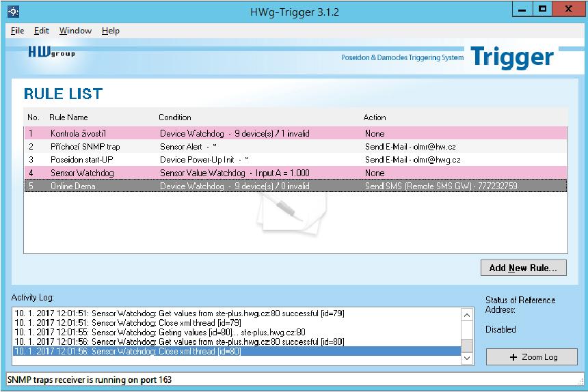This screenshot has height=392, width=588.
Task: Minimize the HWg-Trigger window
Action: pos(522,10)
